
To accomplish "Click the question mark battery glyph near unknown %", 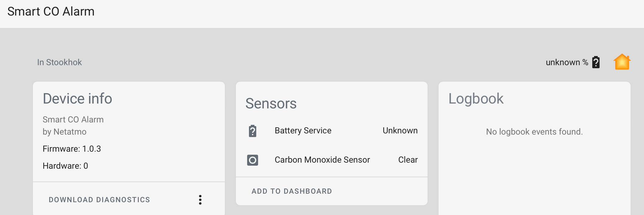I will coord(595,62).
